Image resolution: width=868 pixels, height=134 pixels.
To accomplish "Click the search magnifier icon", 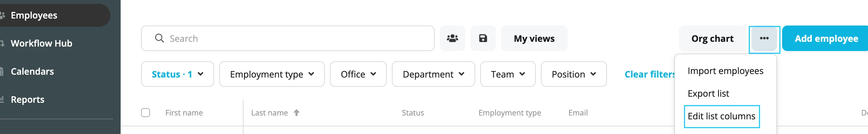I will tap(159, 38).
